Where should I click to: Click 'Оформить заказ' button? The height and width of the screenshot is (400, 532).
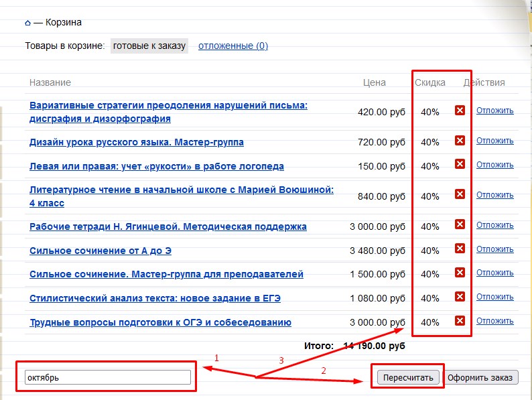(481, 377)
